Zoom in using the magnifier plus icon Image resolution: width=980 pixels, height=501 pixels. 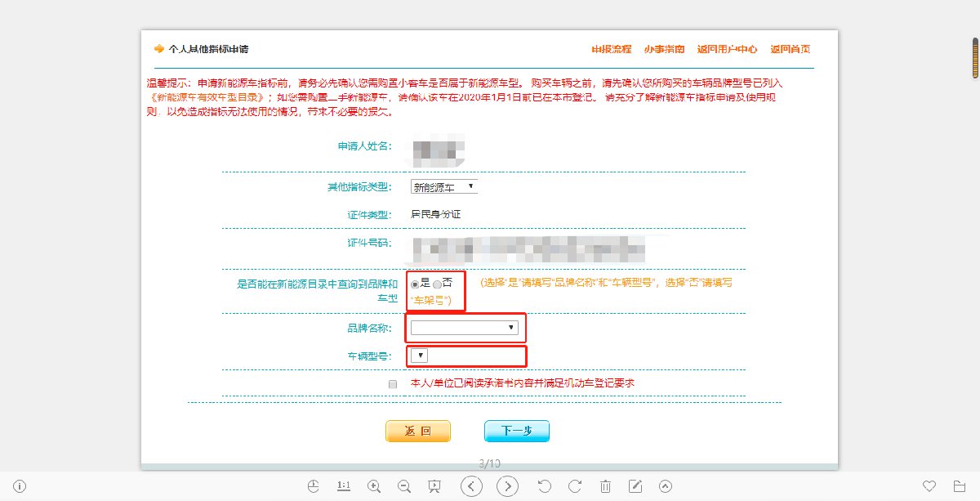[374, 486]
